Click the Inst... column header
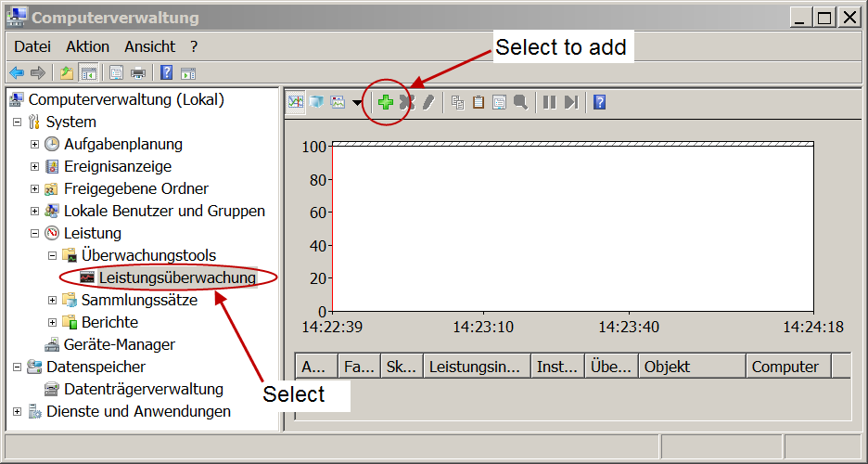Image resolution: width=868 pixels, height=464 pixels. [558, 367]
